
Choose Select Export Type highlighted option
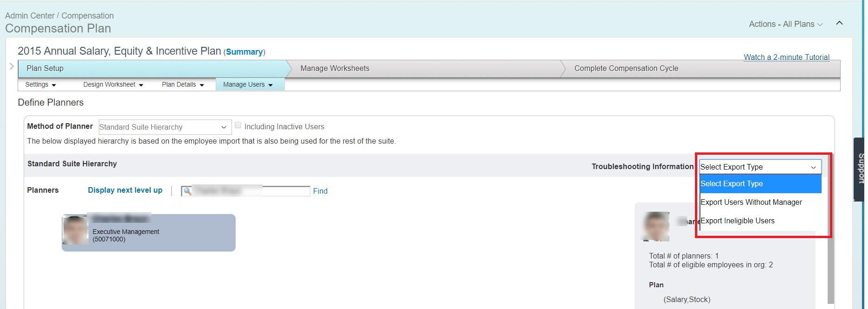tap(760, 184)
